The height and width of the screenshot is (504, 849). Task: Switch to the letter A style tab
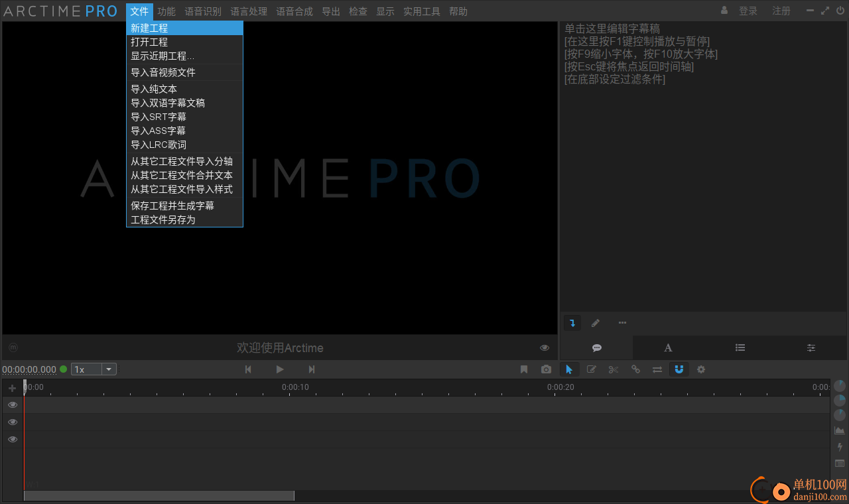[x=668, y=347]
